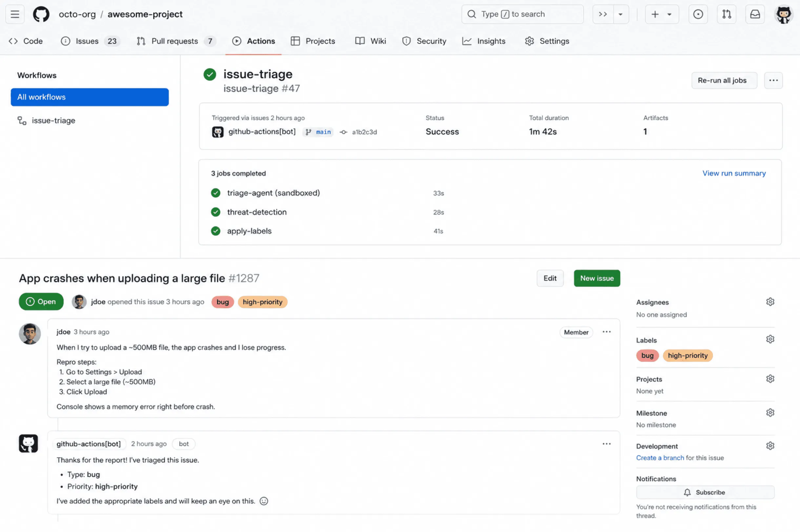Subscribe to issue notifications
The image size is (800, 532).
[x=705, y=492]
